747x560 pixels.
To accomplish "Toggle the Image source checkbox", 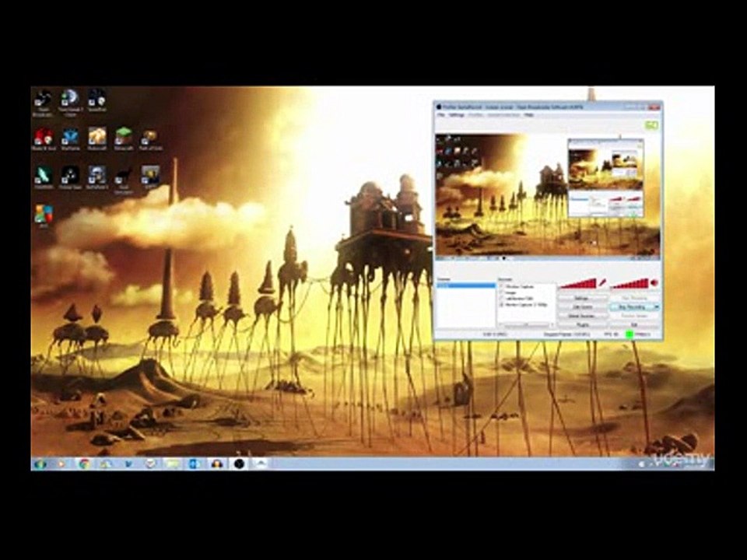I will [502, 292].
